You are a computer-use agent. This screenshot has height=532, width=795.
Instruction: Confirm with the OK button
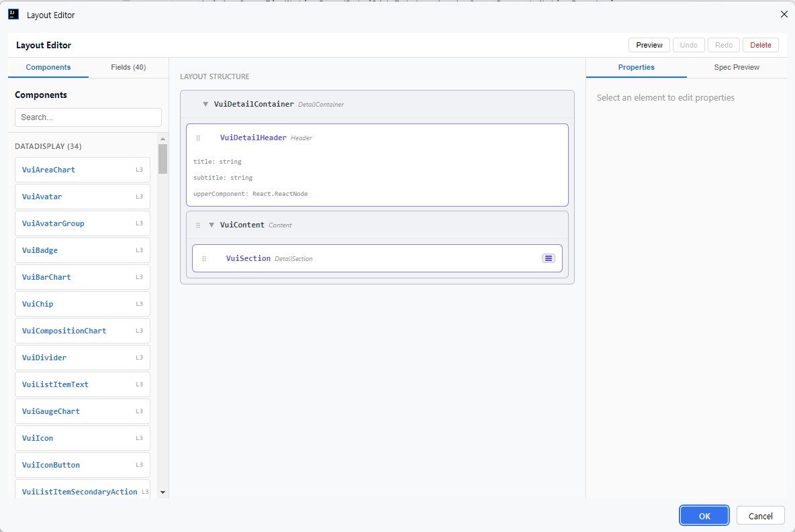tap(704, 516)
